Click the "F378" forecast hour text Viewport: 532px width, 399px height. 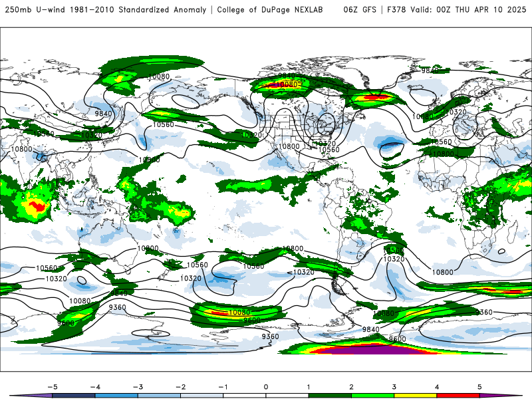(x=396, y=9)
